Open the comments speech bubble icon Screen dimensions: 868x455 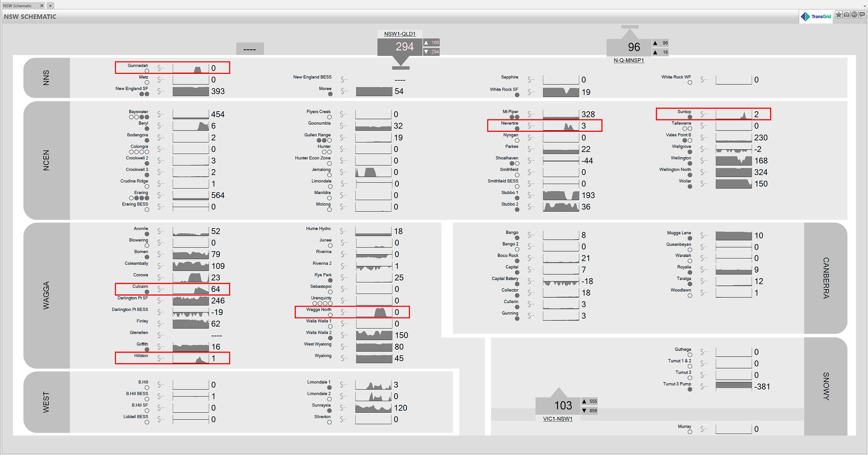862,15
